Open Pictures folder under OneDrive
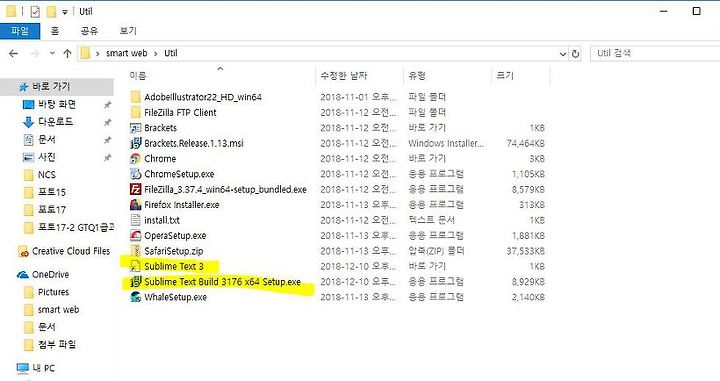The height and width of the screenshot is (381, 720). coord(53,292)
